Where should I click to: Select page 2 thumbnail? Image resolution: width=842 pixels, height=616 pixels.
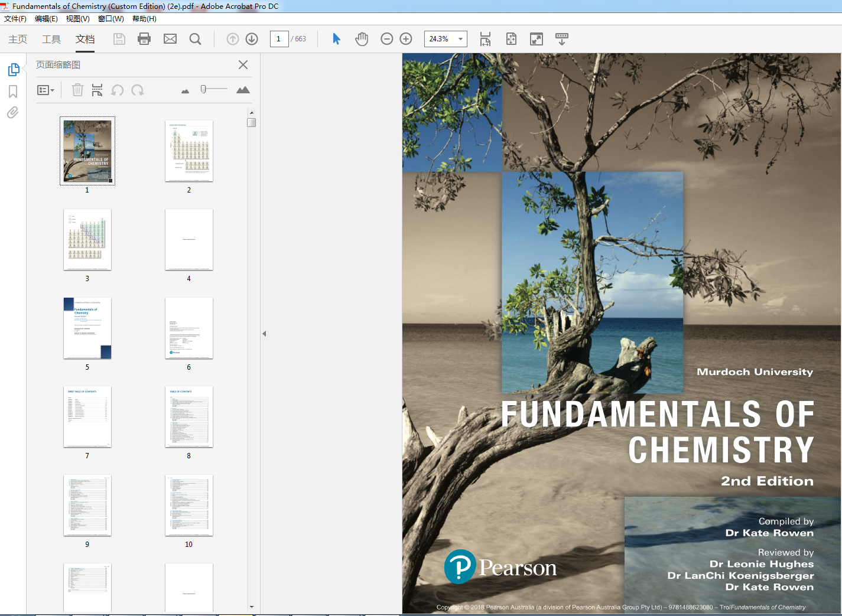pos(189,151)
